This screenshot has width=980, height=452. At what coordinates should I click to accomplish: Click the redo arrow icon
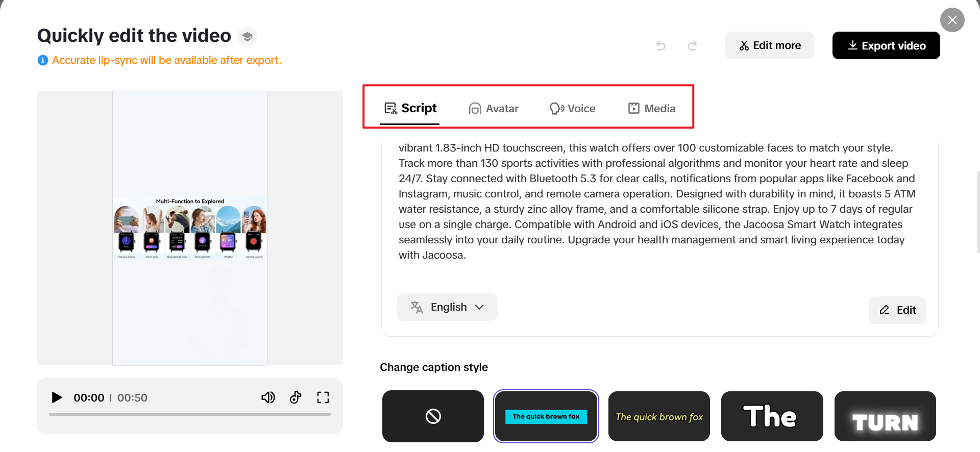click(692, 45)
